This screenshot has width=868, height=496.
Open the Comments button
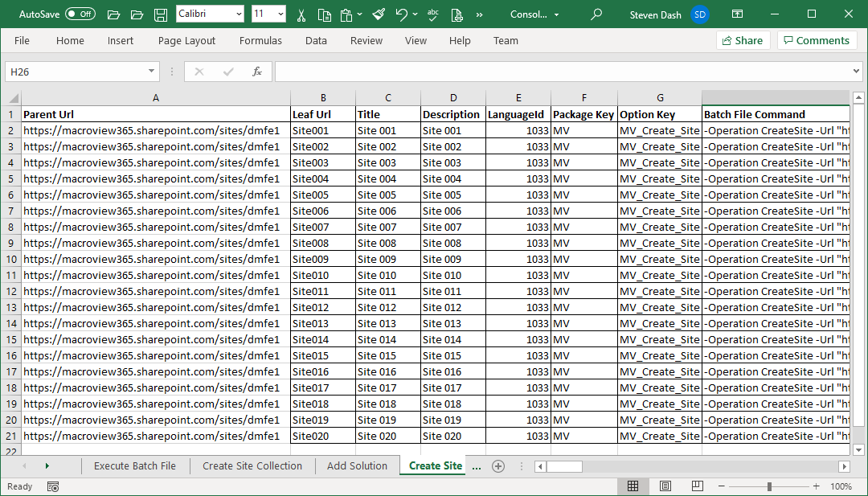coord(816,40)
